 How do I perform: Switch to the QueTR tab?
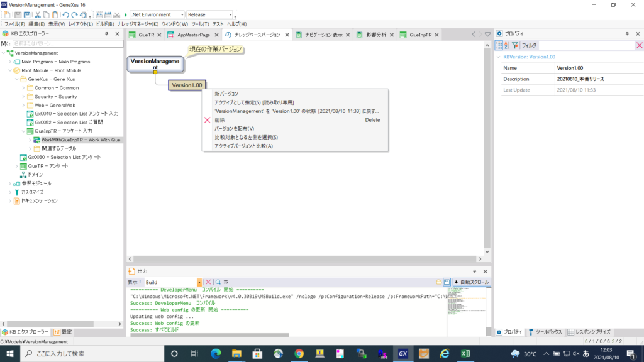pos(146,35)
